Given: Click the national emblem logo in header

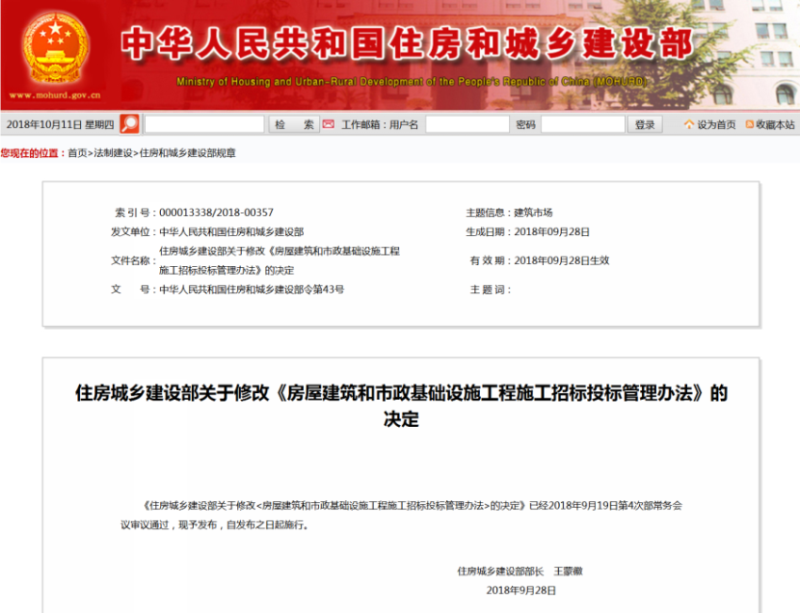Looking at the screenshot, I should tap(56, 48).
